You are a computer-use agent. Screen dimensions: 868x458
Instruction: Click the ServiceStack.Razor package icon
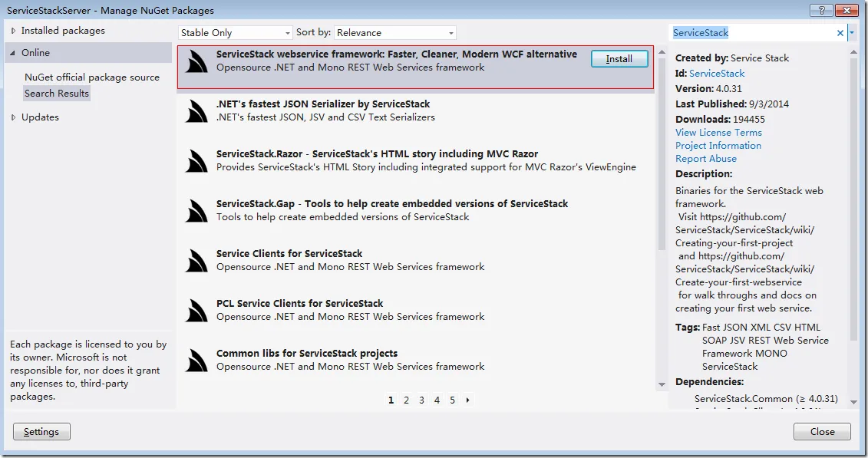coord(196,161)
